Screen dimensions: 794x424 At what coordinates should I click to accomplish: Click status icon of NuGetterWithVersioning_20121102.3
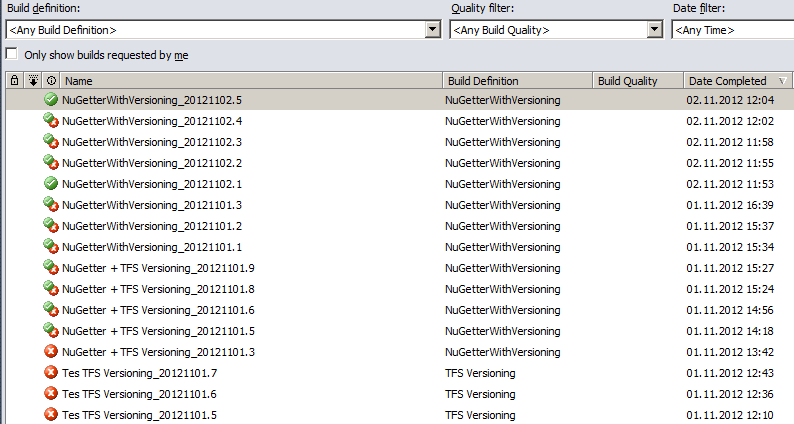[x=51, y=141]
